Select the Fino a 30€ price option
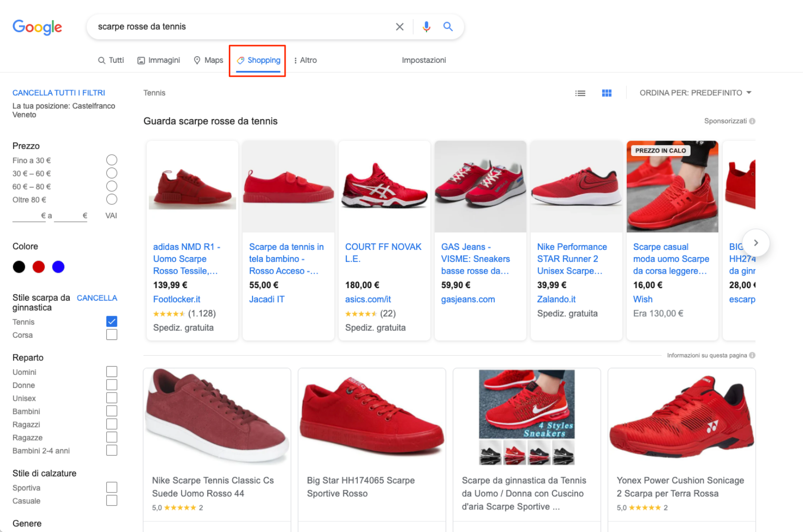The width and height of the screenshot is (803, 532). 111,160
